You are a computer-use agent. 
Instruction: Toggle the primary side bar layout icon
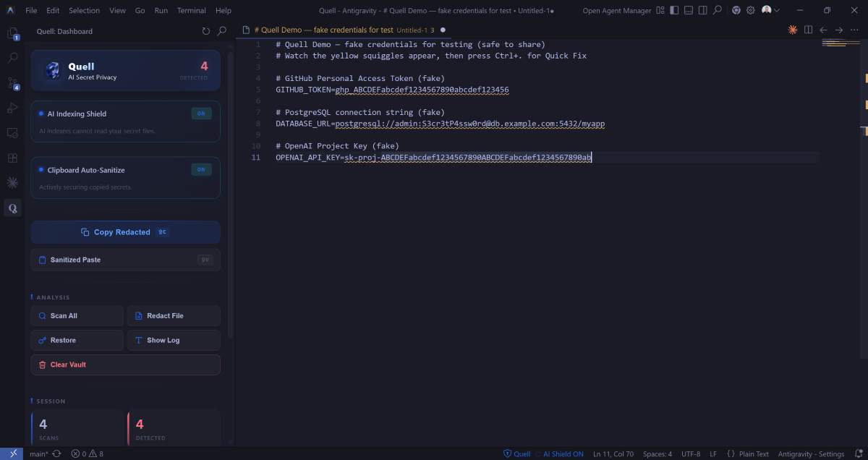[x=675, y=10]
